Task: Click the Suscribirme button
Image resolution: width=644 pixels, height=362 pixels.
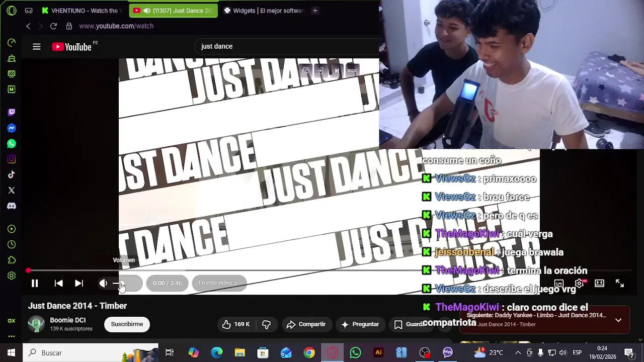Action: pyautogui.click(x=127, y=324)
